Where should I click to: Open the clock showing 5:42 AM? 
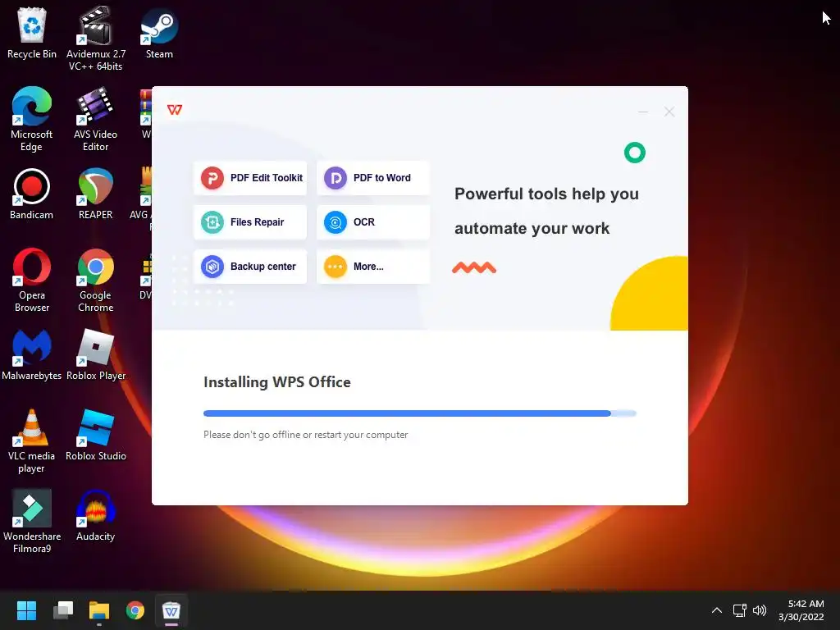tap(801, 610)
